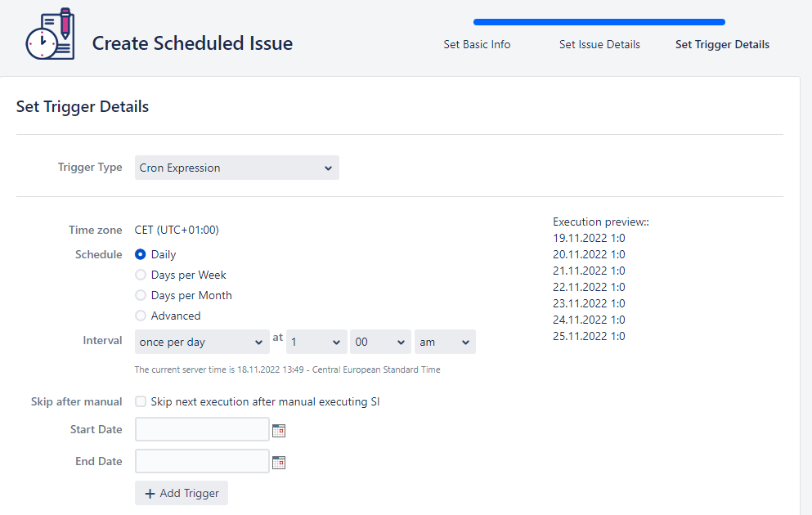Open the hour dropdown showing 1
The height and width of the screenshot is (515, 812).
point(316,342)
